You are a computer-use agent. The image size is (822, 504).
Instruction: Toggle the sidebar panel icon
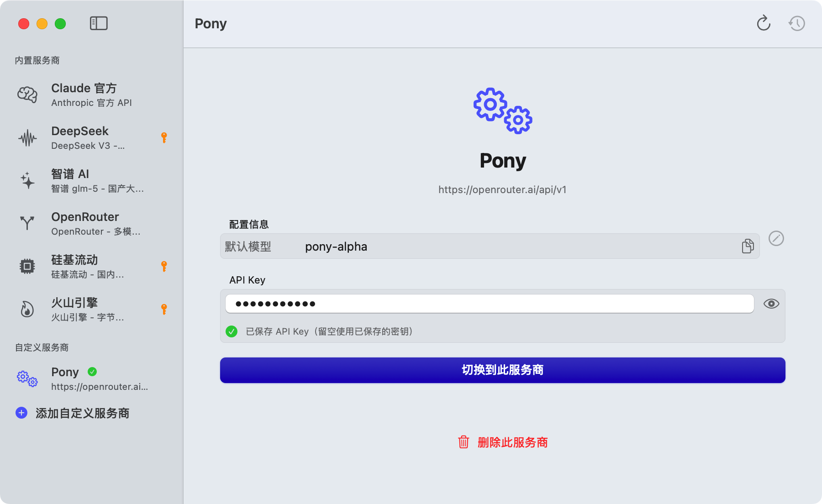(99, 23)
